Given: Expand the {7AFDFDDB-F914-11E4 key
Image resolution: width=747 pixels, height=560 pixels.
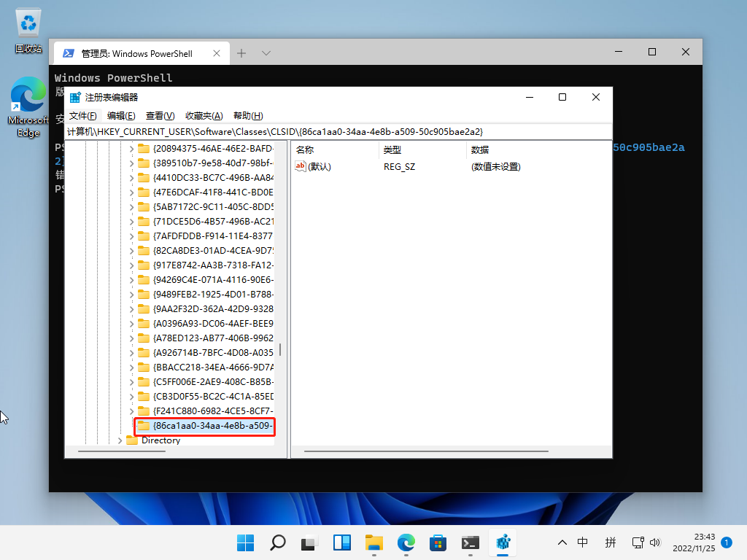Looking at the screenshot, I should [132, 236].
